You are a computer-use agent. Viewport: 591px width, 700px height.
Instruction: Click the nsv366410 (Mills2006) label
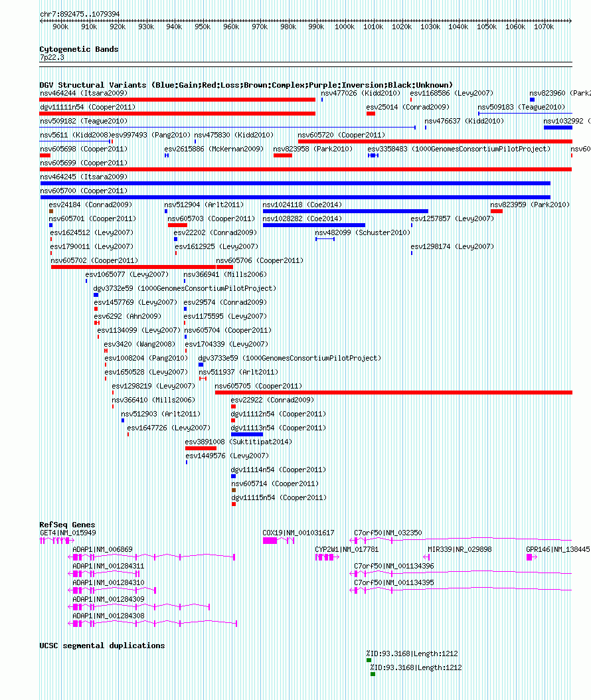point(153,400)
